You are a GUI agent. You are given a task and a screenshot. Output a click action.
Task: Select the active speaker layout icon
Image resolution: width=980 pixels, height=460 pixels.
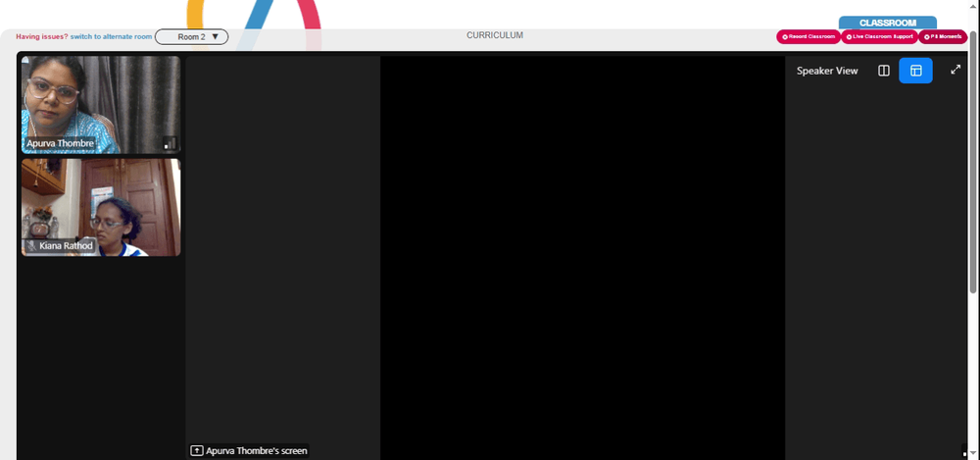click(915, 71)
